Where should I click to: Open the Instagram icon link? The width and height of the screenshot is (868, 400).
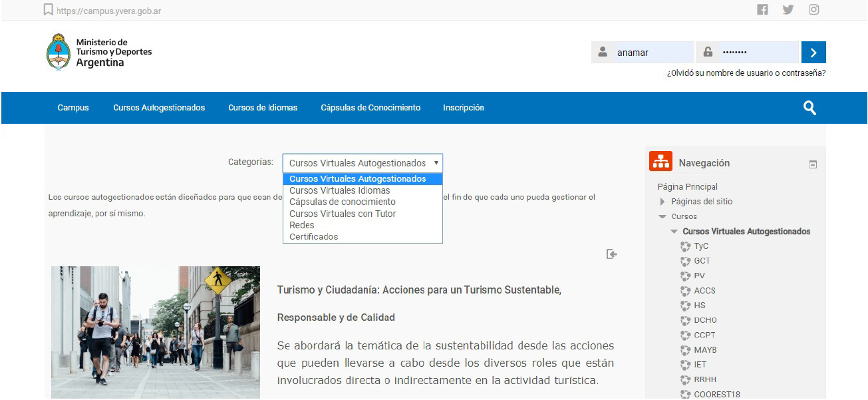(x=814, y=9)
